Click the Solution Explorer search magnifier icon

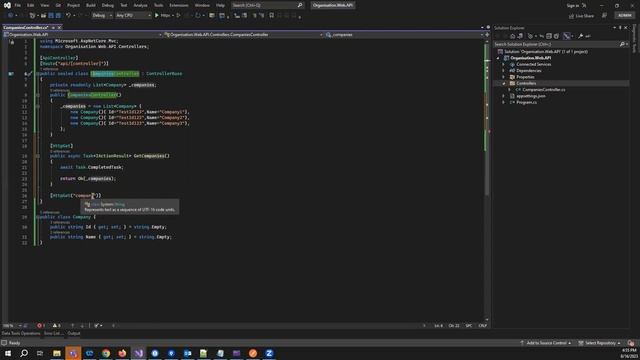pyautogui.click(x=622, y=44)
